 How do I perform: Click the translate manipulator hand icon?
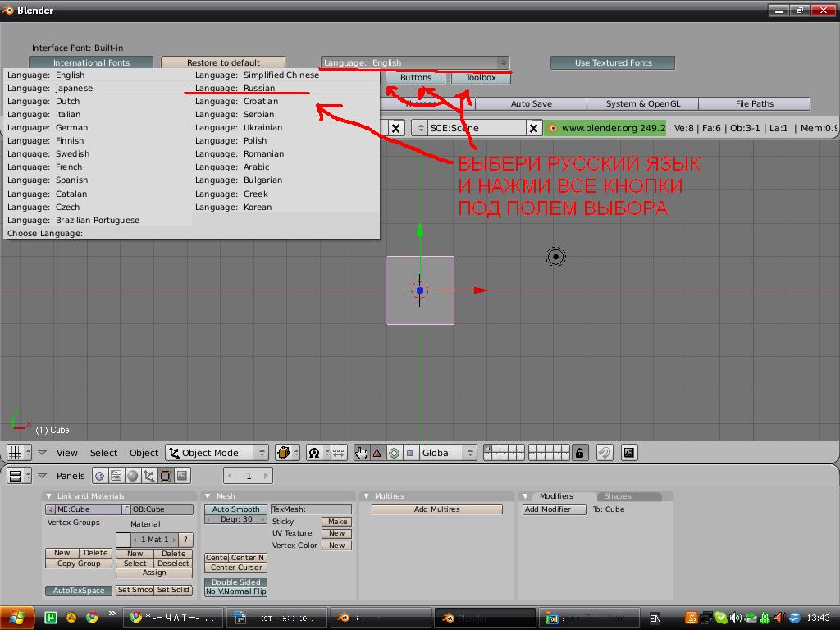click(x=362, y=452)
